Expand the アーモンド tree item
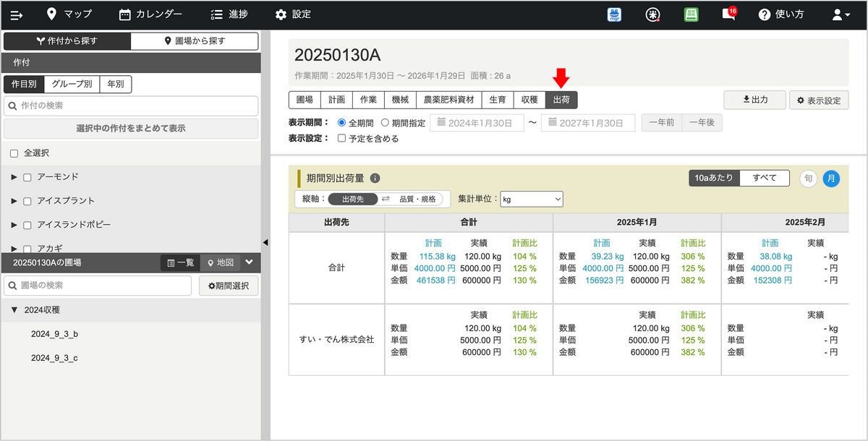The height and width of the screenshot is (441, 868). coord(14,176)
